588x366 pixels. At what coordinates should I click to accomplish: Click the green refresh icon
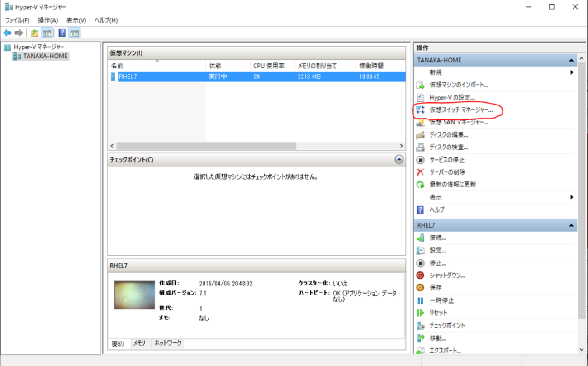(x=420, y=185)
